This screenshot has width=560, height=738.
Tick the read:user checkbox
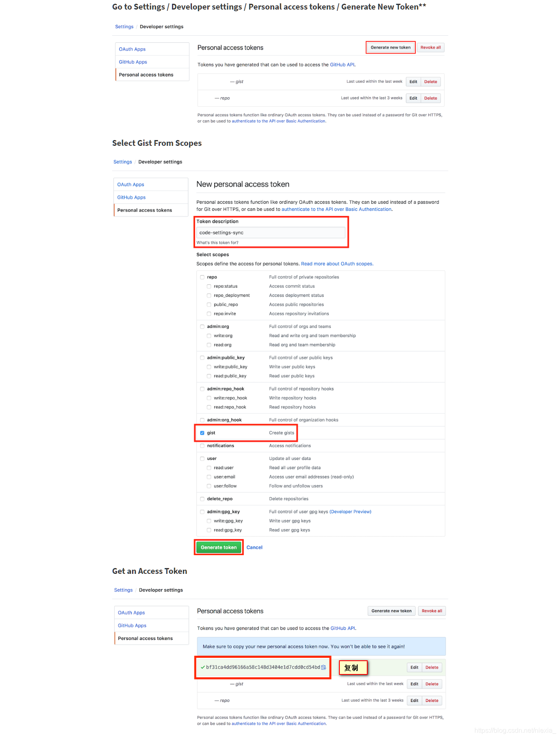[209, 468]
